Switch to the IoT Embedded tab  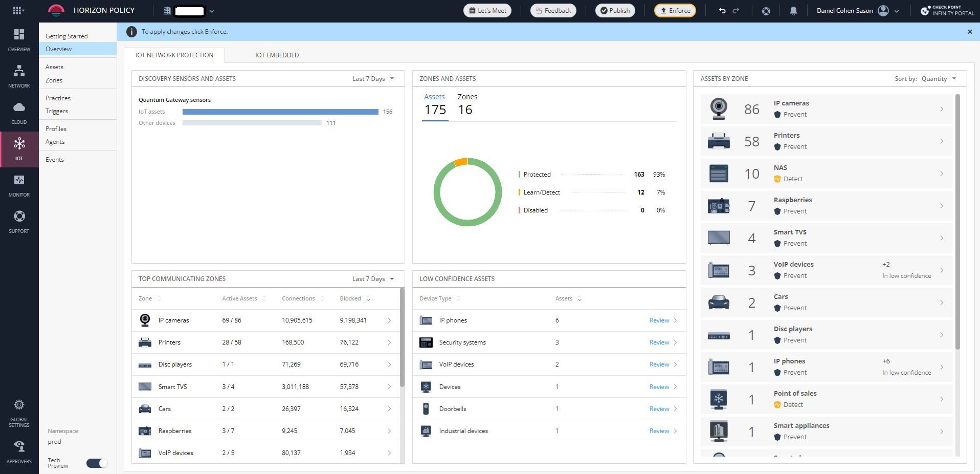point(277,55)
